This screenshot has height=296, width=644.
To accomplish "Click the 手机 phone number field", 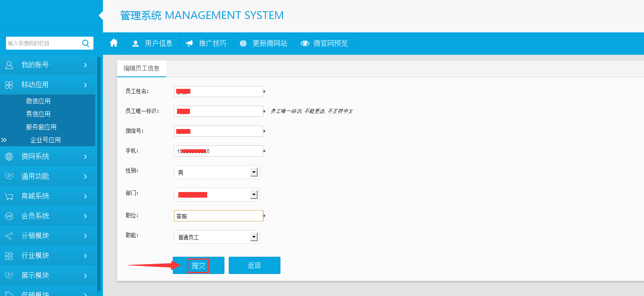I will (218, 151).
